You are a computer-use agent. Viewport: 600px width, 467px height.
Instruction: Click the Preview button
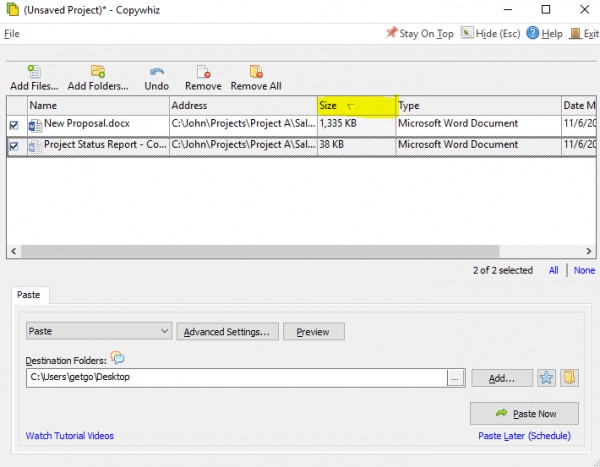313,331
